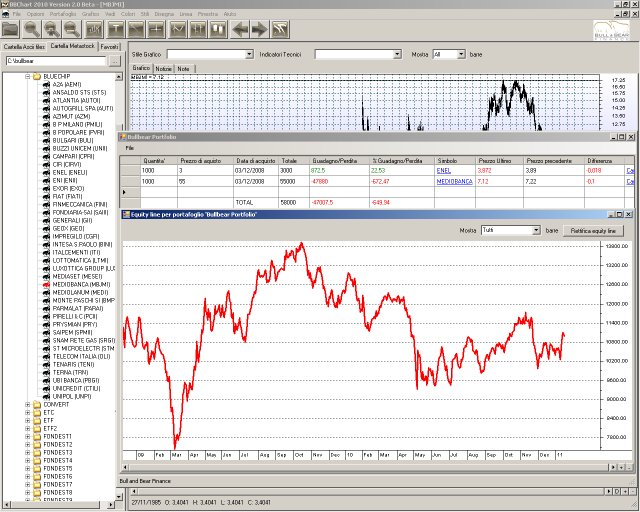
Task: Click the folder path input field
Action: pyautogui.click(x=56, y=61)
